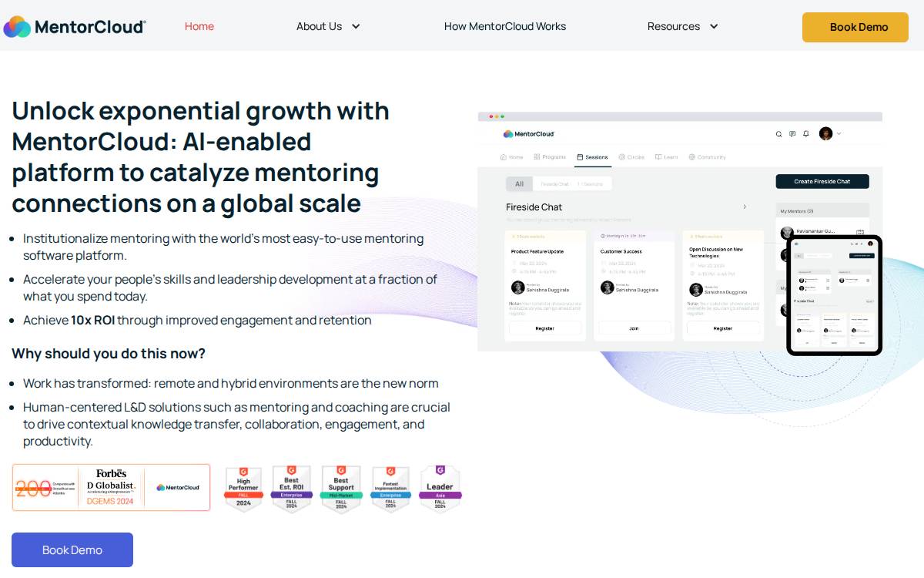Viewport: 924px width, 578px height.
Task: Click the Institutionalize mentoring bullet text
Action: (x=223, y=247)
